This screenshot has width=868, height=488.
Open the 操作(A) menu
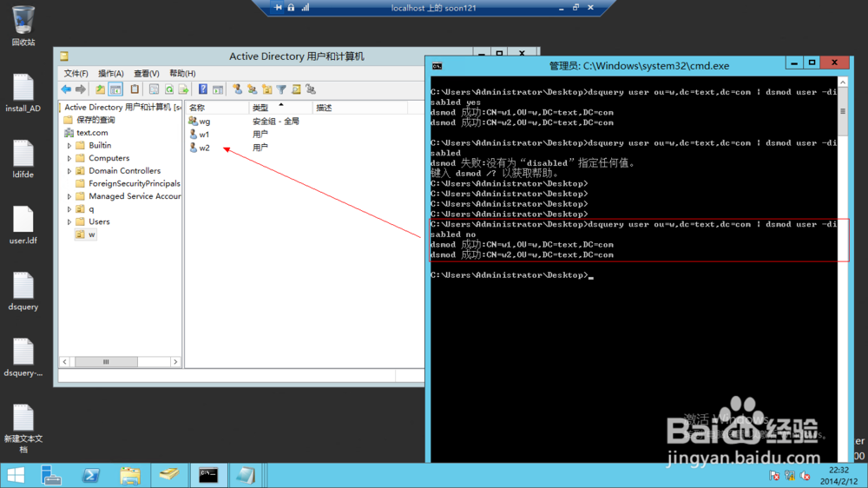(111, 73)
